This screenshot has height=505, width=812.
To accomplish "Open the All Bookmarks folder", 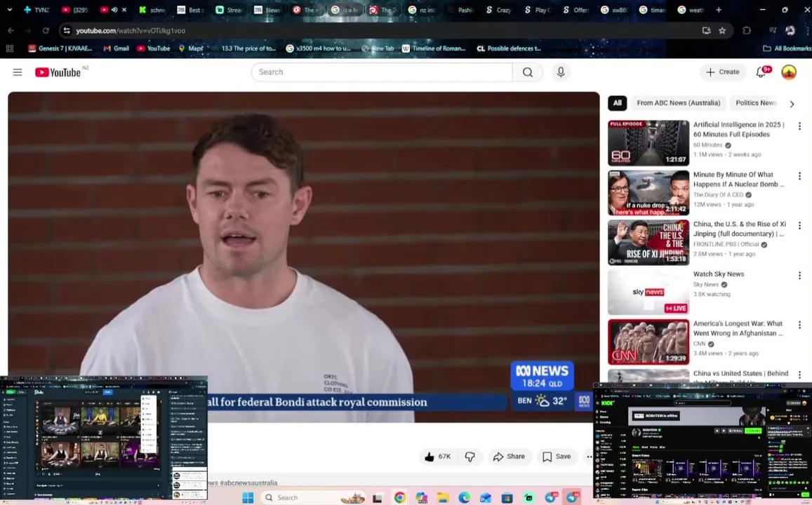I will 787,48.
